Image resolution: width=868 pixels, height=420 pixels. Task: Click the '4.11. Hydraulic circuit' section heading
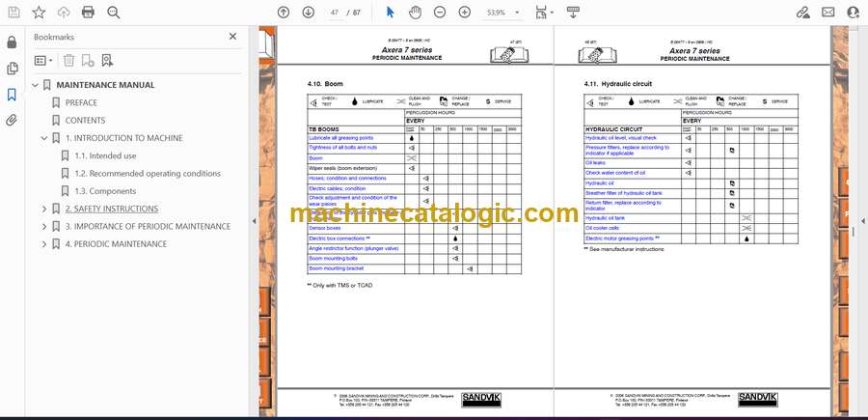[x=618, y=84]
